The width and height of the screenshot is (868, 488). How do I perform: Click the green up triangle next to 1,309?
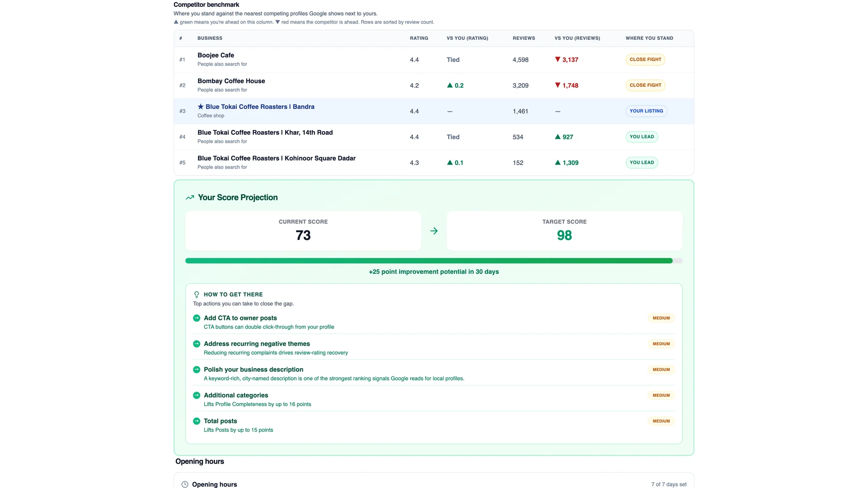click(x=557, y=162)
